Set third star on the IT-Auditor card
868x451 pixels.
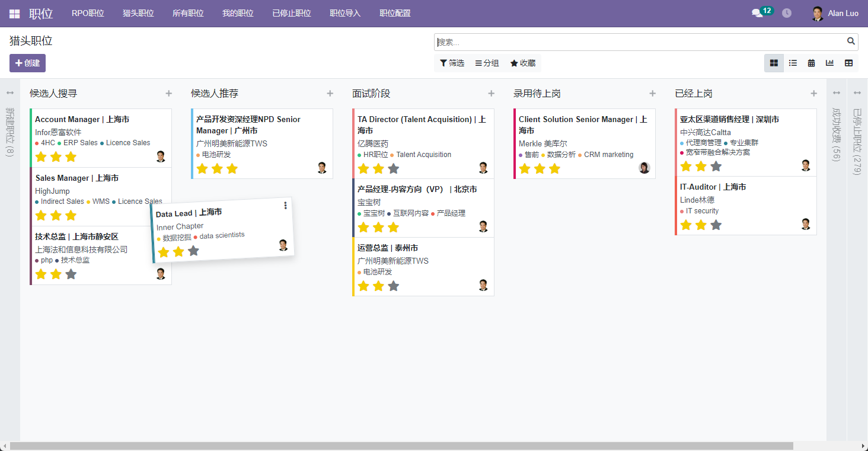click(x=716, y=225)
